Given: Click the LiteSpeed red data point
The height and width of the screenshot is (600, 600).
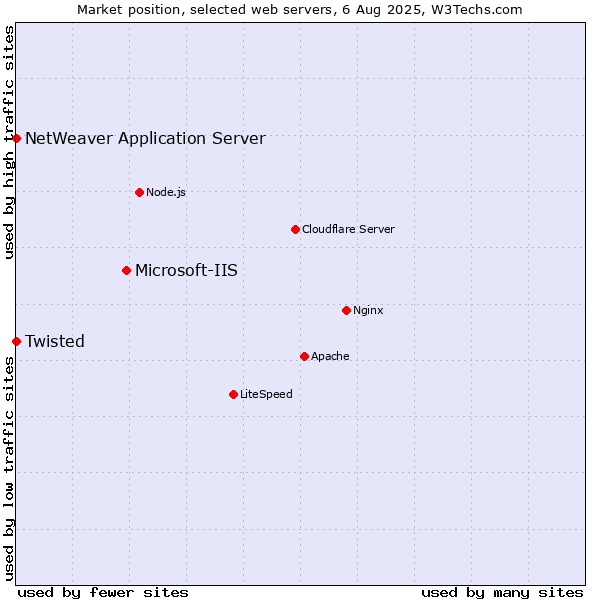Looking at the screenshot, I should tap(234, 395).
